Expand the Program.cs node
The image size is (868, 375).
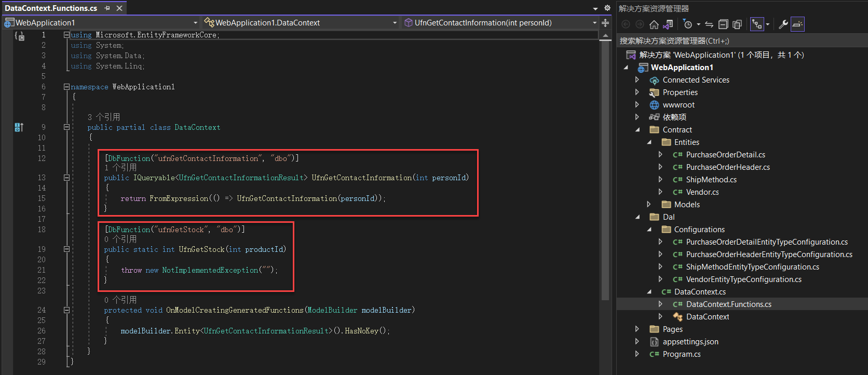coord(637,354)
